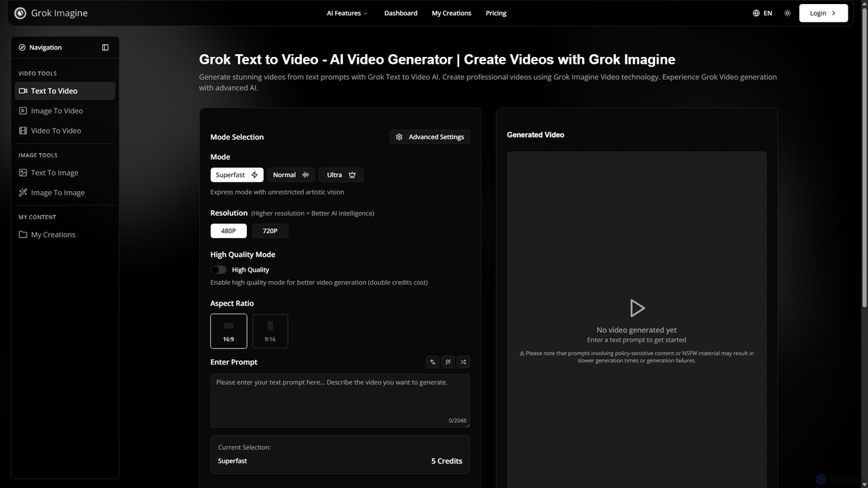Viewport: 868px width, 488px height.
Task: Click the "Enter Prompt" label
Action: click(234, 362)
